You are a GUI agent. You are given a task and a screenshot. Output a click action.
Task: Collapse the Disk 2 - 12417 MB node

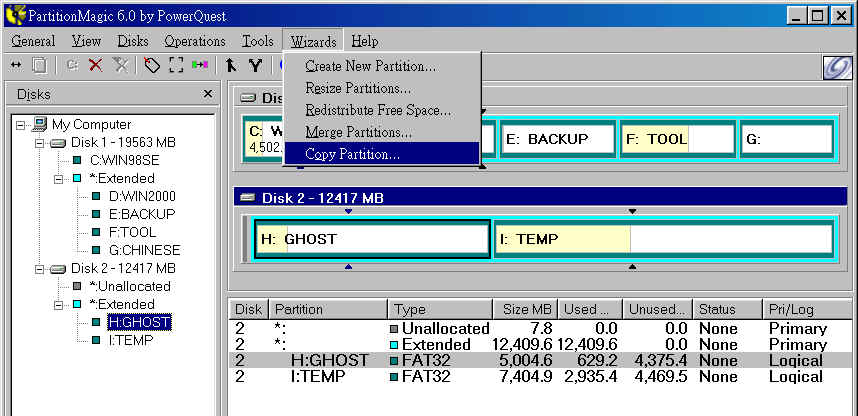coord(39,269)
